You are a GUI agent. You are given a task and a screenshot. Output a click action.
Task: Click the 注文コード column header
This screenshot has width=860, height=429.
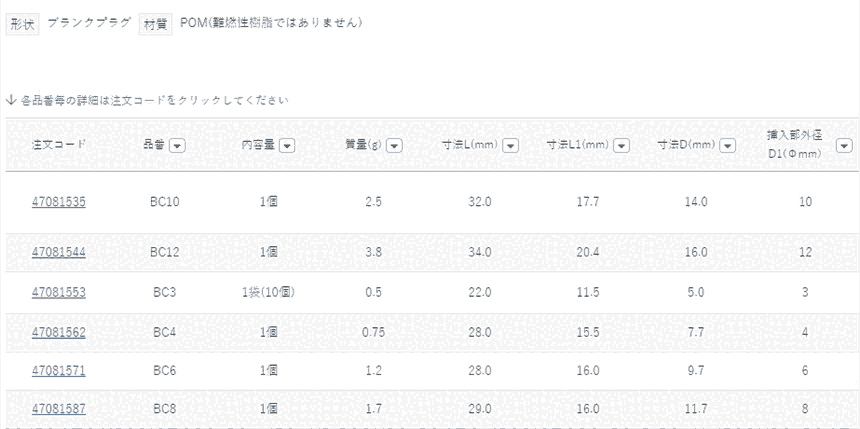point(59,145)
